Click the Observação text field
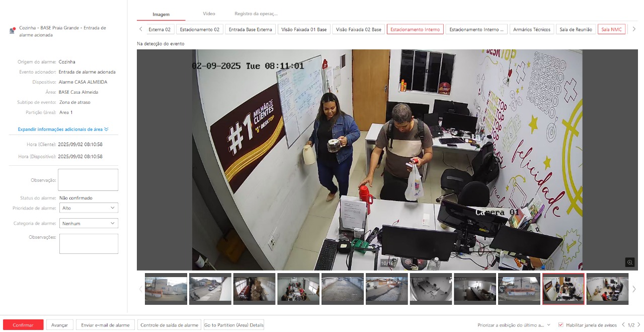The width and height of the screenshot is (644, 332). point(89,180)
